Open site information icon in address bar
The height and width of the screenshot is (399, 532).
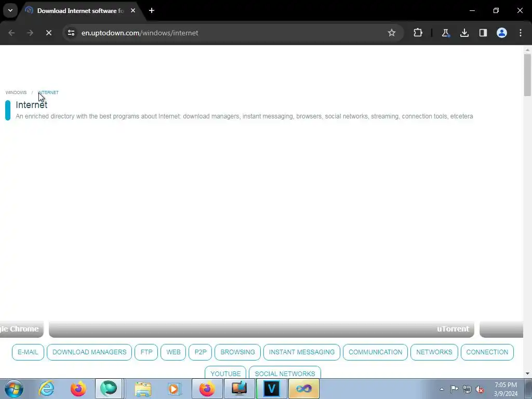coord(71,33)
